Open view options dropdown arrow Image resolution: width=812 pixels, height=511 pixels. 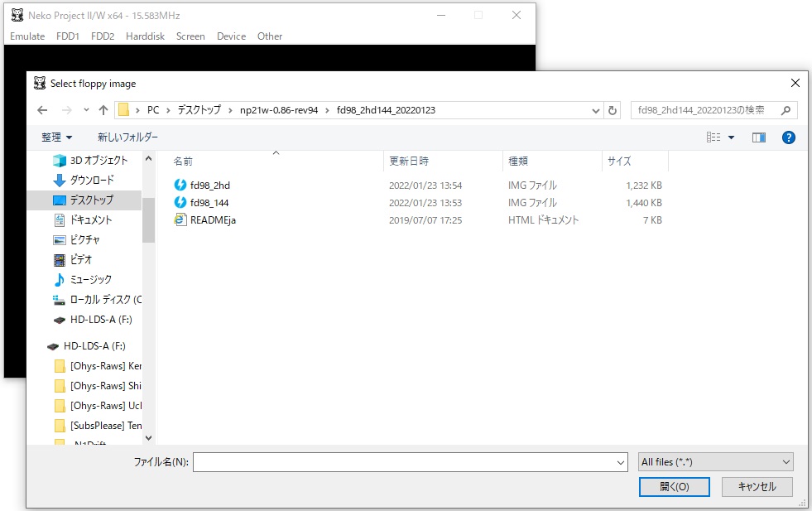(731, 137)
